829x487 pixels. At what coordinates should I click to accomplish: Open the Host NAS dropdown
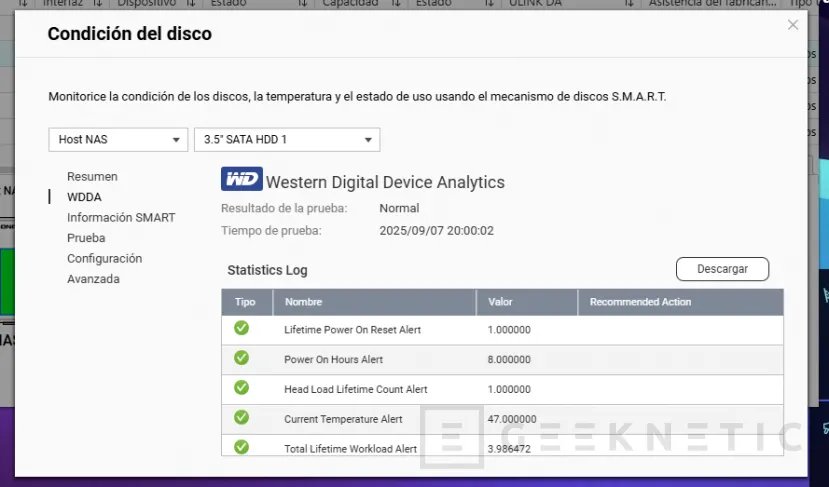coord(118,140)
